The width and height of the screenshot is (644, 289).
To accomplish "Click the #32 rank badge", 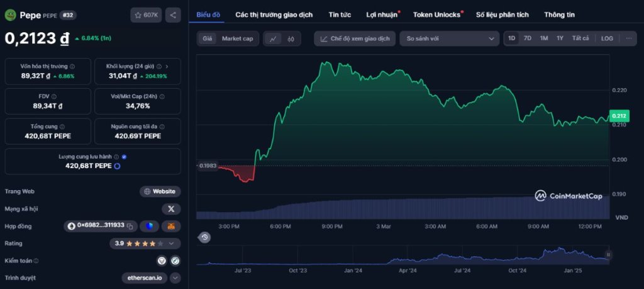I will coord(68,15).
